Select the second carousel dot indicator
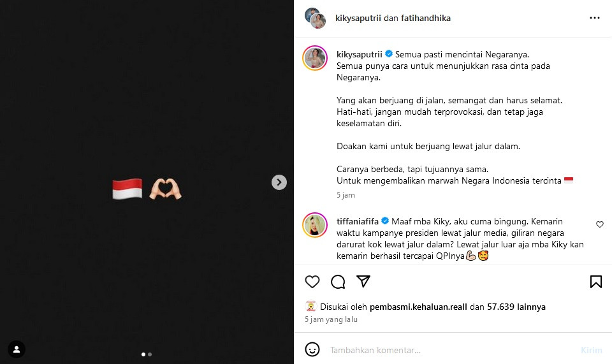The image size is (612, 364). 150,354
